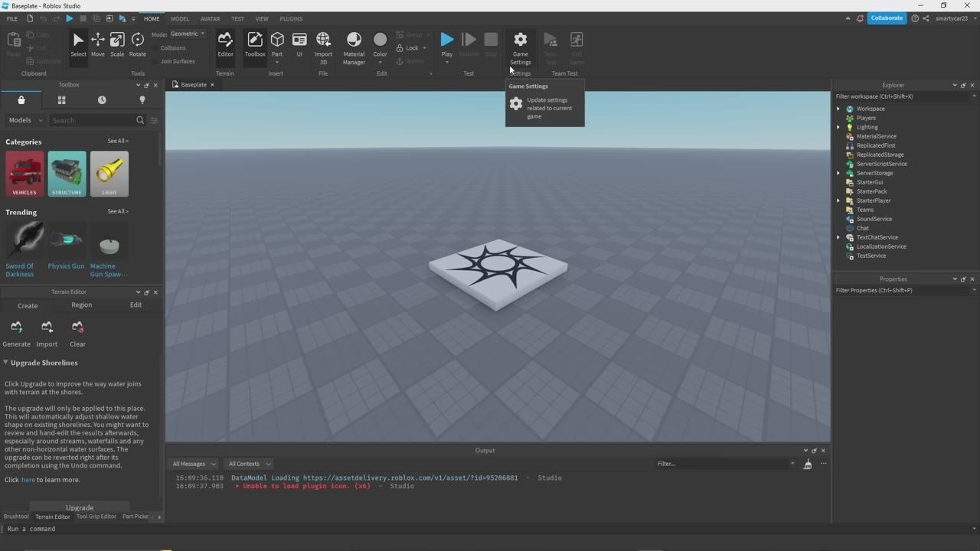Open Toolbox Marketplace bag tab

(21, 100)
